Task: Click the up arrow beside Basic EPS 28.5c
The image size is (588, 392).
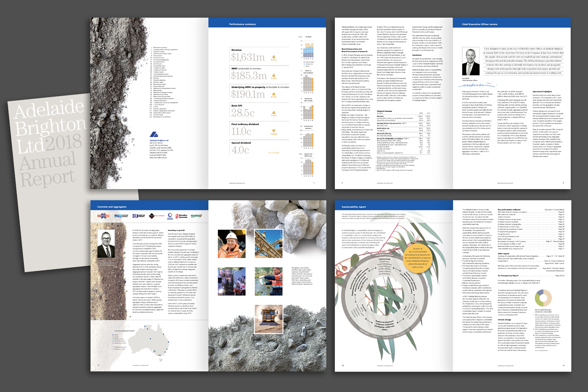Action: pos(274,112)
